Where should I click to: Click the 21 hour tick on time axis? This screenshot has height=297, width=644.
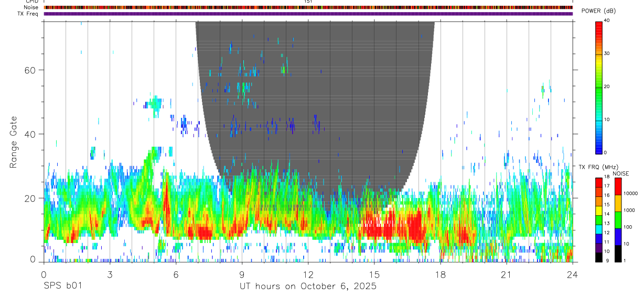[x=506, y=274]
